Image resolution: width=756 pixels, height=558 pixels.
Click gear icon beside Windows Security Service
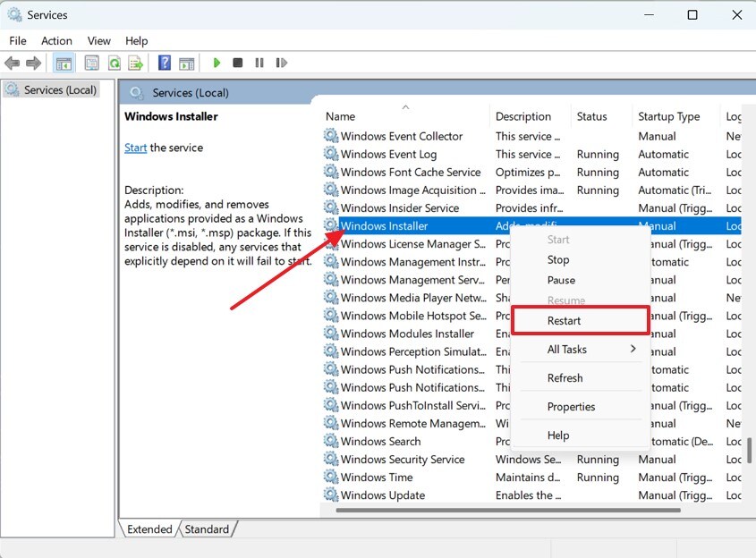coord(331,458)
